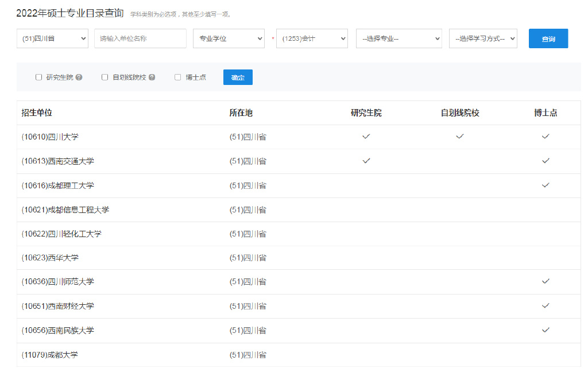
Task: Open the --选择专业-- dropdown
Action: 399,38
